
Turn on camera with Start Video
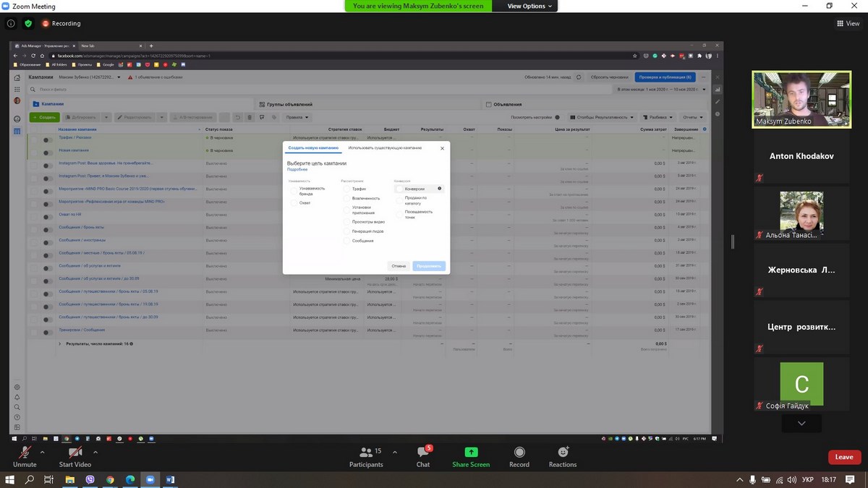(75, 453)
